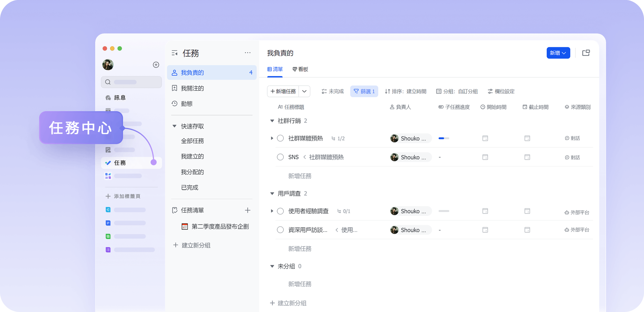The image size is (644, 312).
Task: Open the green spreadsheet icon in sidebar
Action: (108, 236)
